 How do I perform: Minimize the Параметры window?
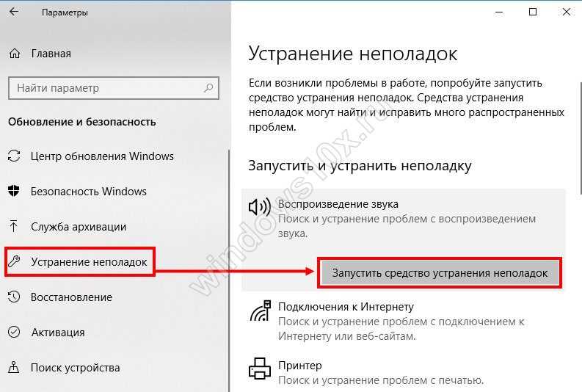(499, 12)
